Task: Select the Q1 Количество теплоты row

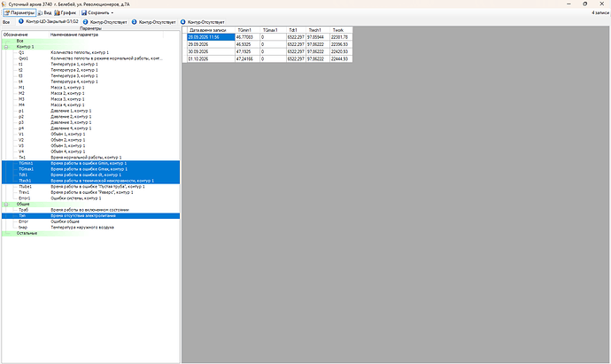Action: coord(90,52)
